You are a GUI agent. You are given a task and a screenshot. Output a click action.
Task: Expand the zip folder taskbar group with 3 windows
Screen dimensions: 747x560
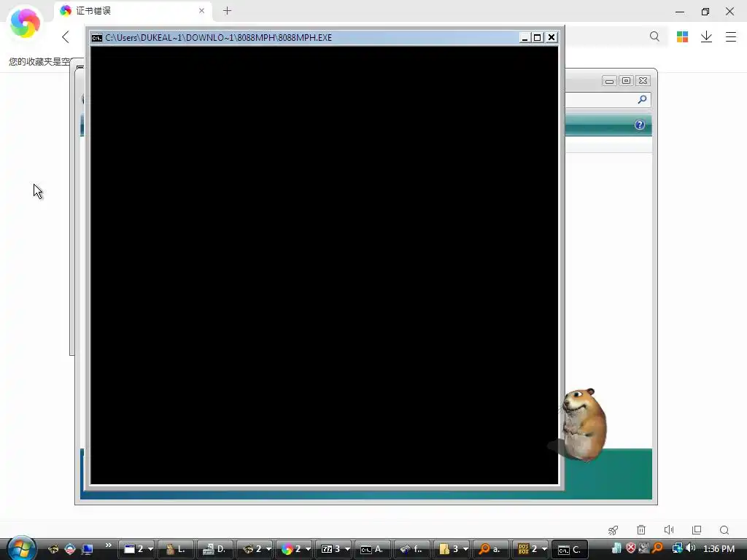452,549
